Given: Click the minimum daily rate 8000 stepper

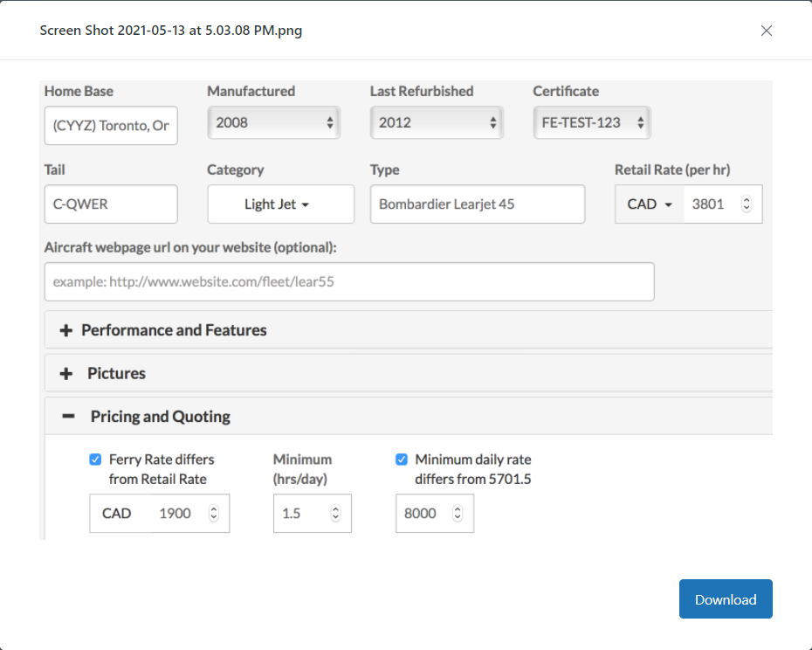Looking at the screenshot, I should coord(458,514).
